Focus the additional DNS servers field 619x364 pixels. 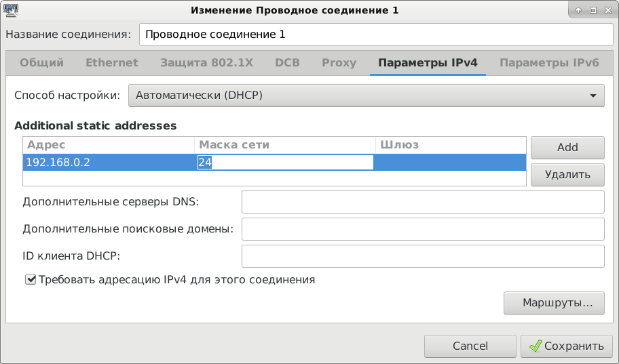click(x=423, y=202)
